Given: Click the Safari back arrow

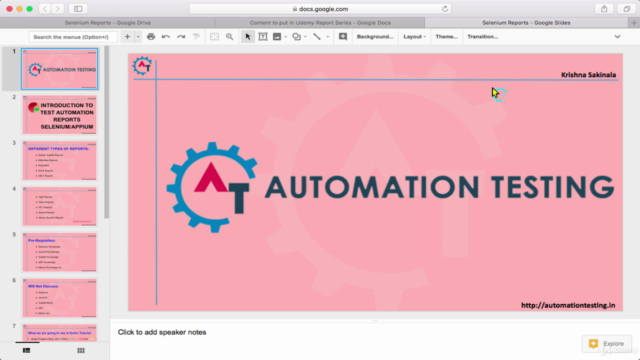Looking at the screenshot, I should coord(45,9).
